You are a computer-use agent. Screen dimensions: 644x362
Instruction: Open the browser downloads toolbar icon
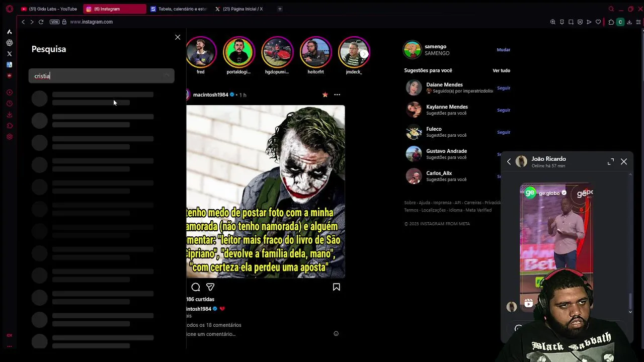(x=629, y=22)
